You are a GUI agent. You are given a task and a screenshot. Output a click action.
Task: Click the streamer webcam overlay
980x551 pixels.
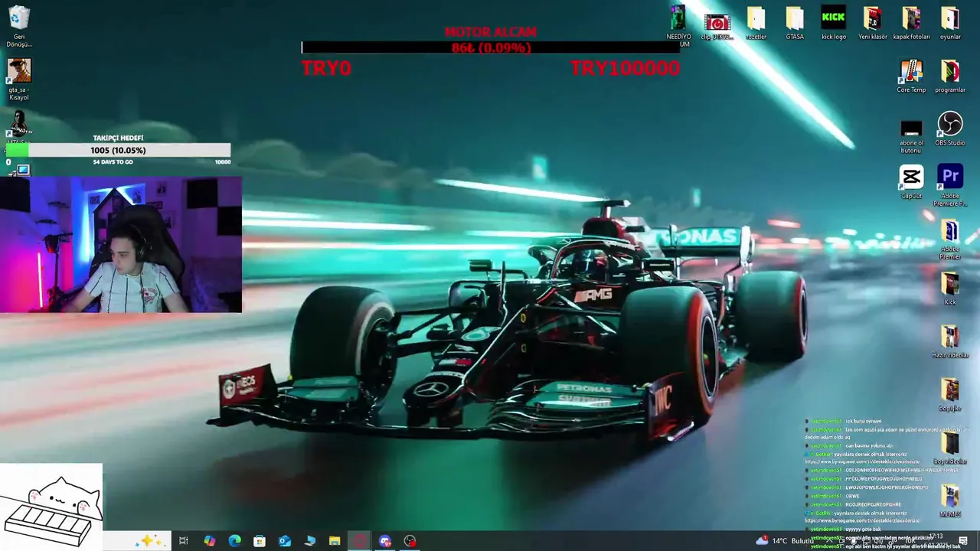pos(121,245)
